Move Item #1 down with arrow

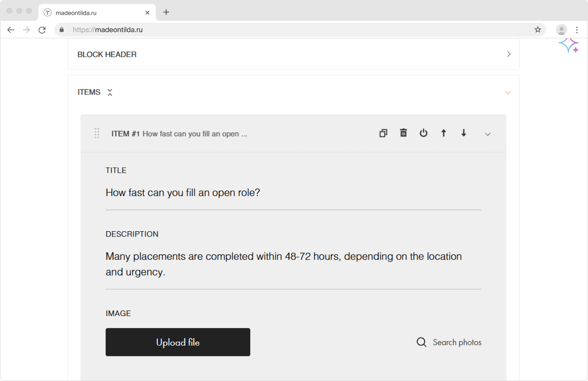463,133
